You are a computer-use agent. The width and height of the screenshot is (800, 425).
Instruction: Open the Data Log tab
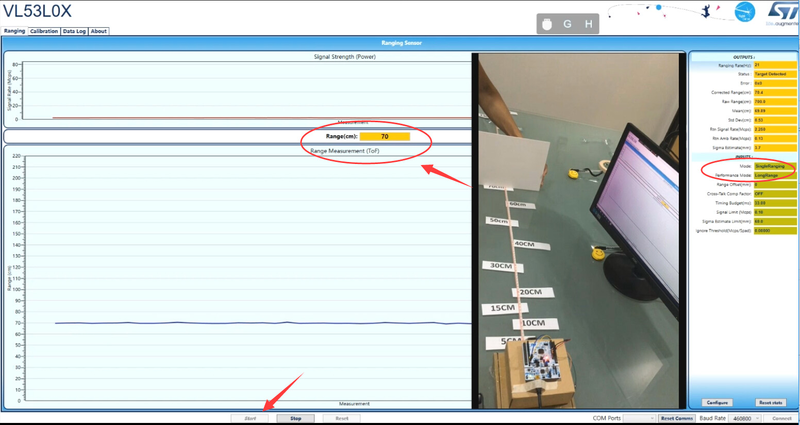[74, 31]
